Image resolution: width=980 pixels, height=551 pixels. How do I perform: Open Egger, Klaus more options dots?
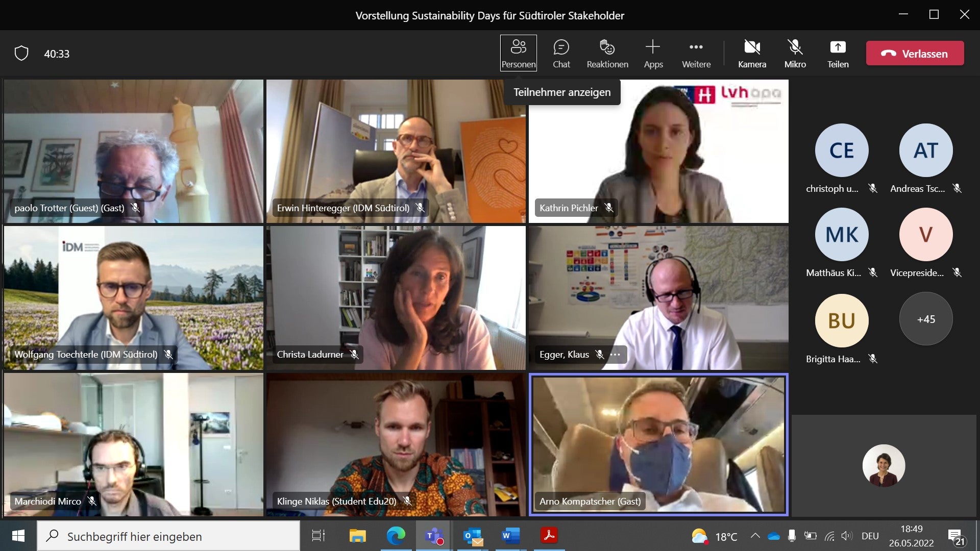[x=615, y=355]
